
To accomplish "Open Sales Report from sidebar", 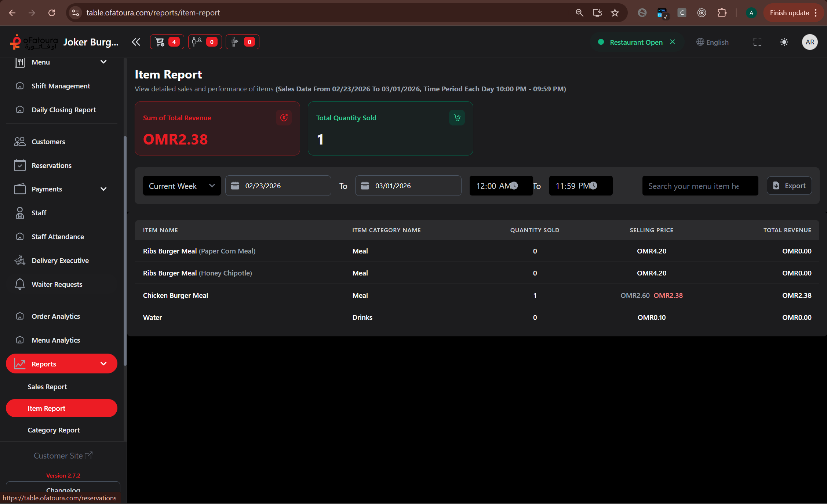I will click(47, 387).
